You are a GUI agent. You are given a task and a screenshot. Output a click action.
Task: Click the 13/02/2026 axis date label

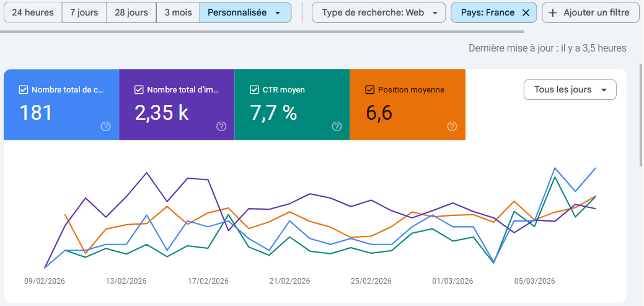click(x=126, y=281)
